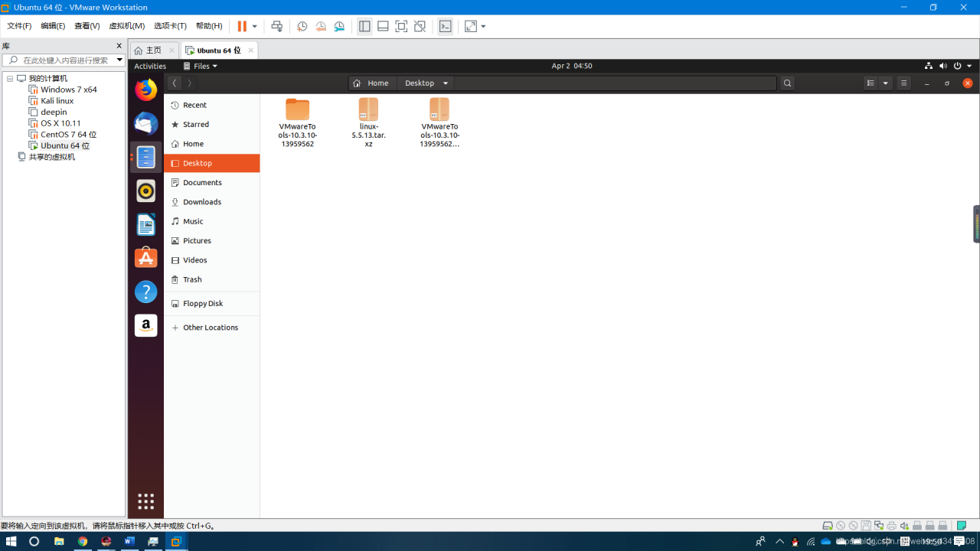The image size is (980, 551).
Task: Open 查看(V) menu
Action: coord(87,26)
